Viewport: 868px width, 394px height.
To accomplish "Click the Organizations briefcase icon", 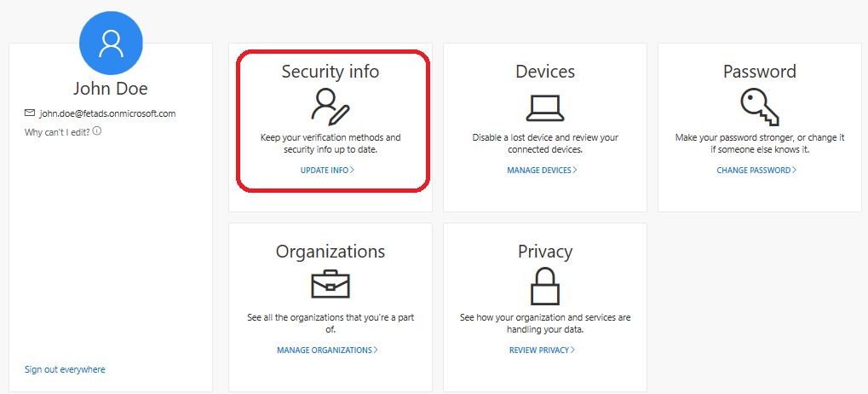I will [331, 285].
